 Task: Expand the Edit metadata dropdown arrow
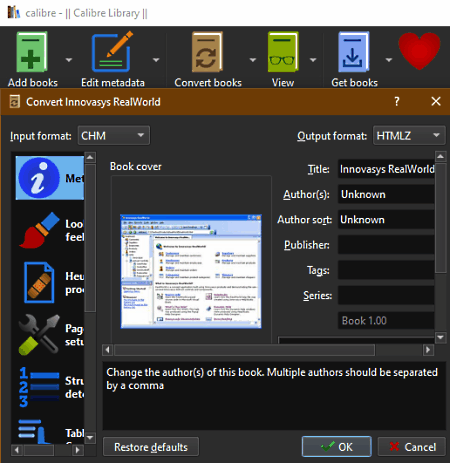tap(156, 60)
